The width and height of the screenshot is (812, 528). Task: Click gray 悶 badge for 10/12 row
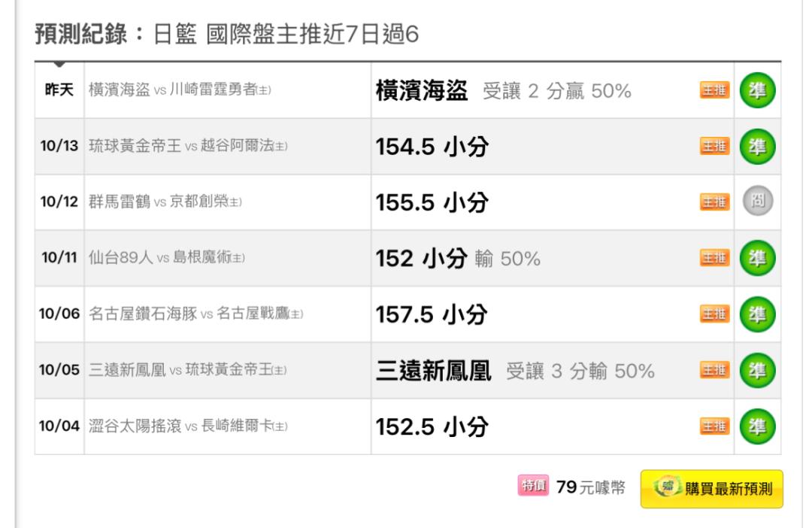tap(758, 201)
